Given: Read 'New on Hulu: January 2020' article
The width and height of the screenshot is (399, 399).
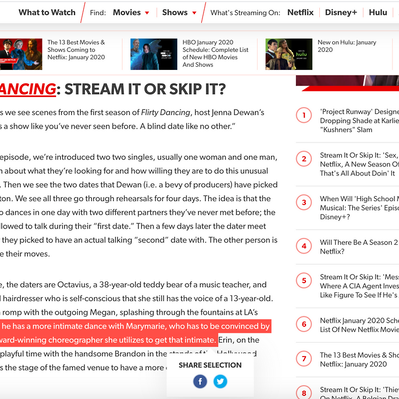Looking at the screenshot, I should pyautogui.click(x=347, y=46).
